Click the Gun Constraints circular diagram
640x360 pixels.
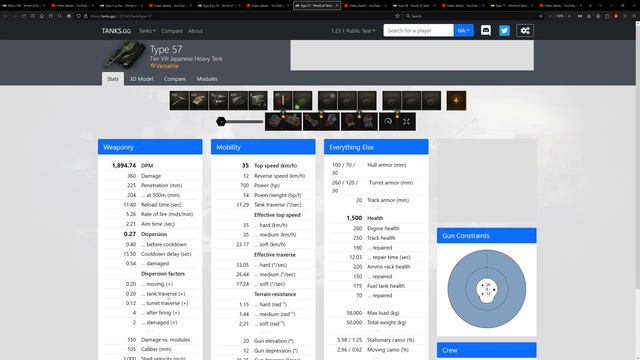(487, 289)
